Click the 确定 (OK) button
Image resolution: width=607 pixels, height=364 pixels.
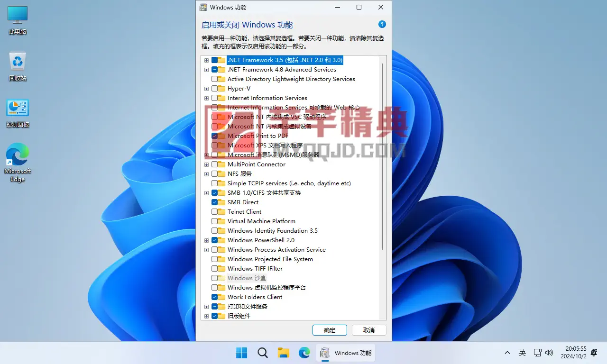tap(330, 330)
